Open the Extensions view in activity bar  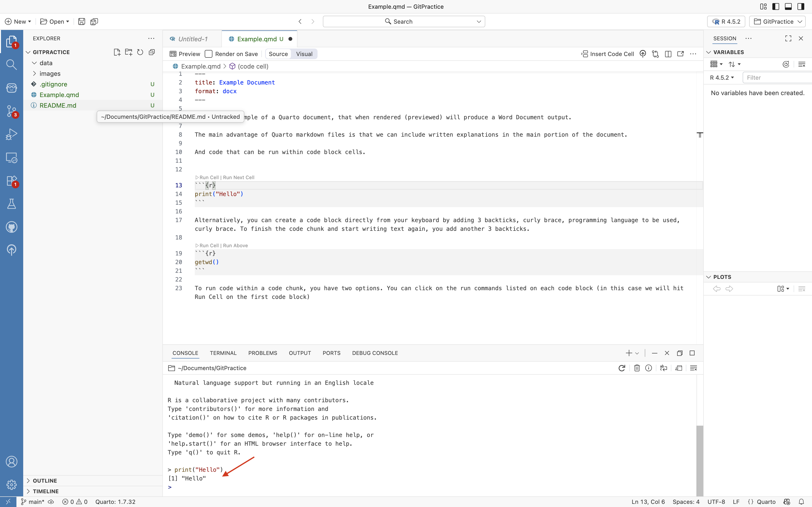(11, 181)
